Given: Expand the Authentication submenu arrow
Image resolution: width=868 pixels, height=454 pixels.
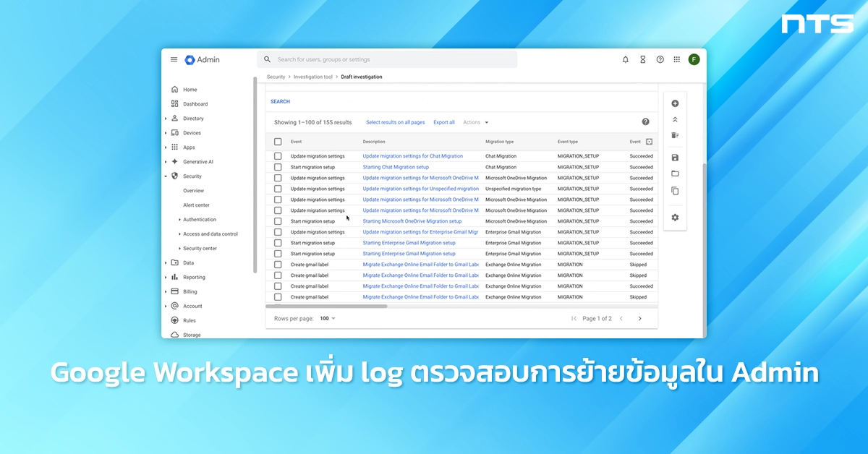Looking at the screenshot, I should 179,220.
